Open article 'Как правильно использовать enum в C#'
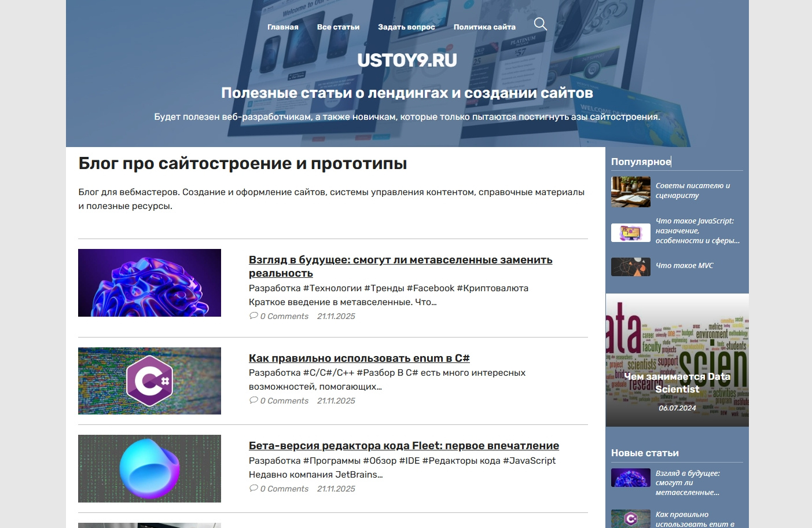The image size is (812, 528). pyautogui.click(x=359, y=358)
